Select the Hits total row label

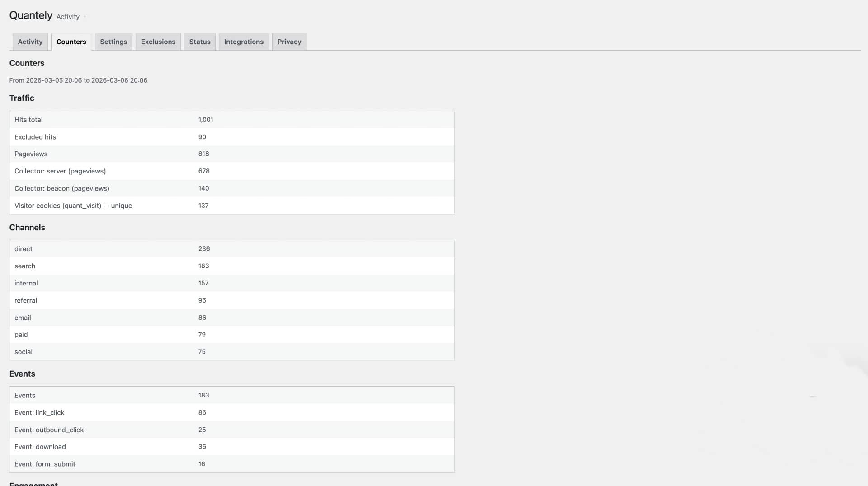pos(28,120)
